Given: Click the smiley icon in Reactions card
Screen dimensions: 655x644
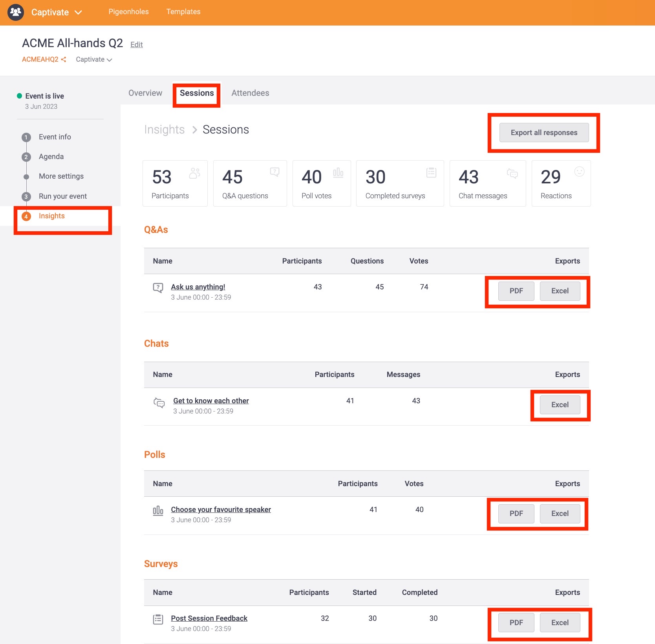Looking at the screenshot, I should (x=579, y=172).
